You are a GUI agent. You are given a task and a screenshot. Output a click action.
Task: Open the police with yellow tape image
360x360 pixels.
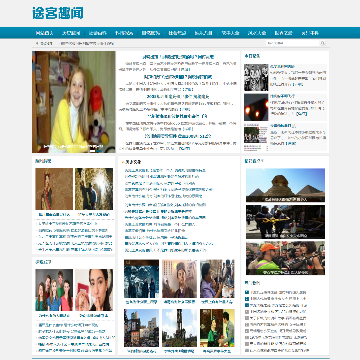pos(285,222)
